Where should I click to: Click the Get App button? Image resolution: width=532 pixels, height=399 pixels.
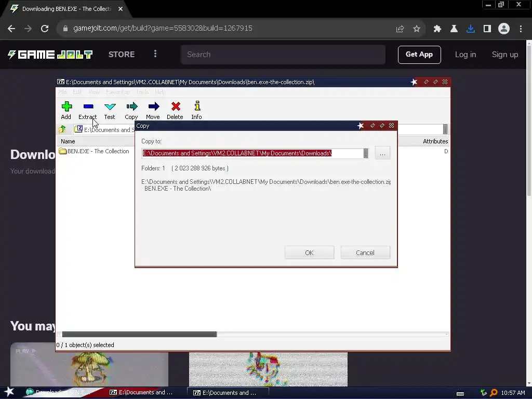click(x=419, y=55)
